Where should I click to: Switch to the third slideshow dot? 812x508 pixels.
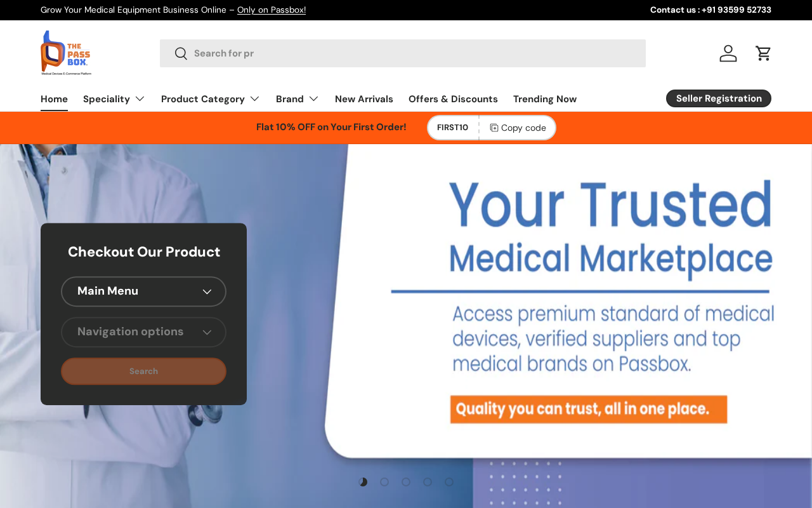[406, 482]
